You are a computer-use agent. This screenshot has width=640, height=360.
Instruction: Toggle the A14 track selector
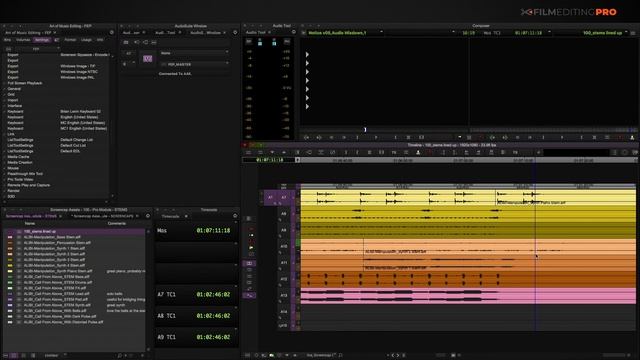coord(284,312)
